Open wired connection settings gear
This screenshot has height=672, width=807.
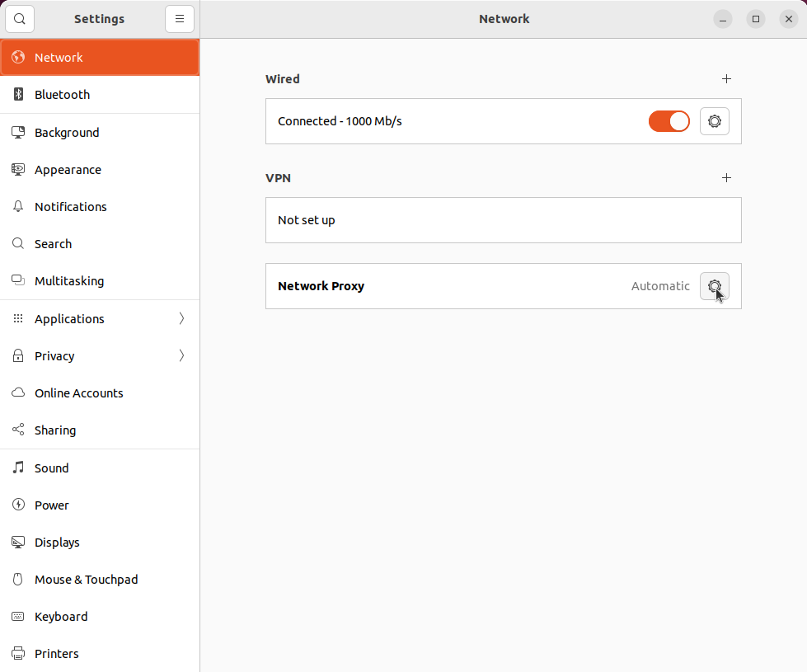714,120
